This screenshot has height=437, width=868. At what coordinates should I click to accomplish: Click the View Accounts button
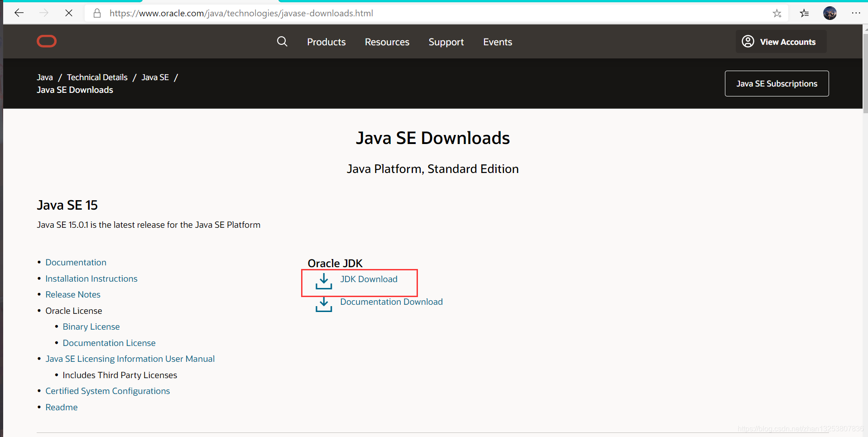(x=781, y=42)
